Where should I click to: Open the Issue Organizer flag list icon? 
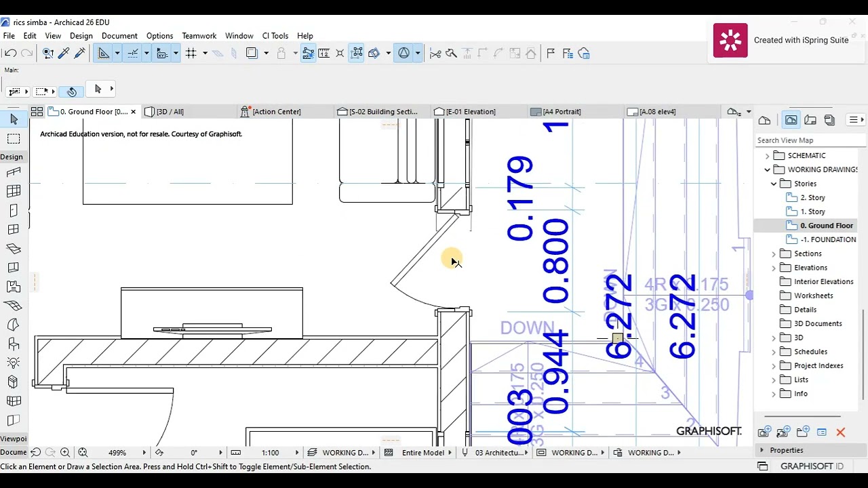(568, 54)
